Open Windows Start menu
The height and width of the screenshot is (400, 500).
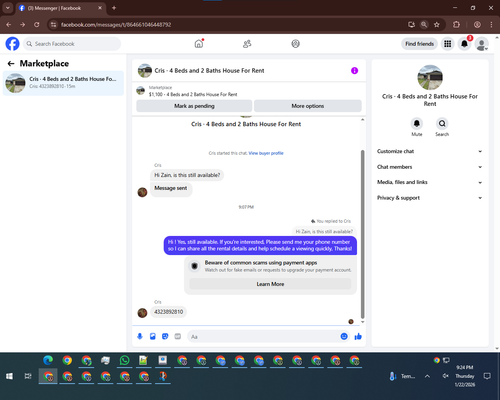pyautogui.click(x=9, y=376)
